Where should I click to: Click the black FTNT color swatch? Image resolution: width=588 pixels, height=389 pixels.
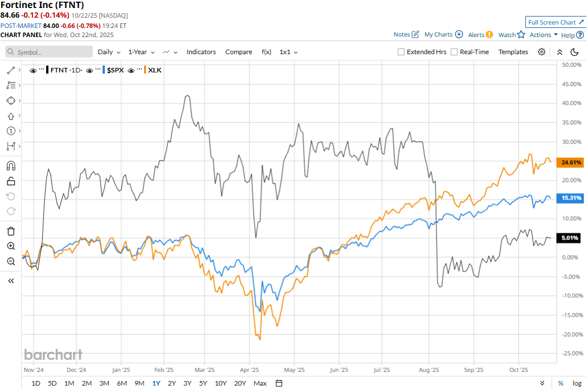point(47,70)
